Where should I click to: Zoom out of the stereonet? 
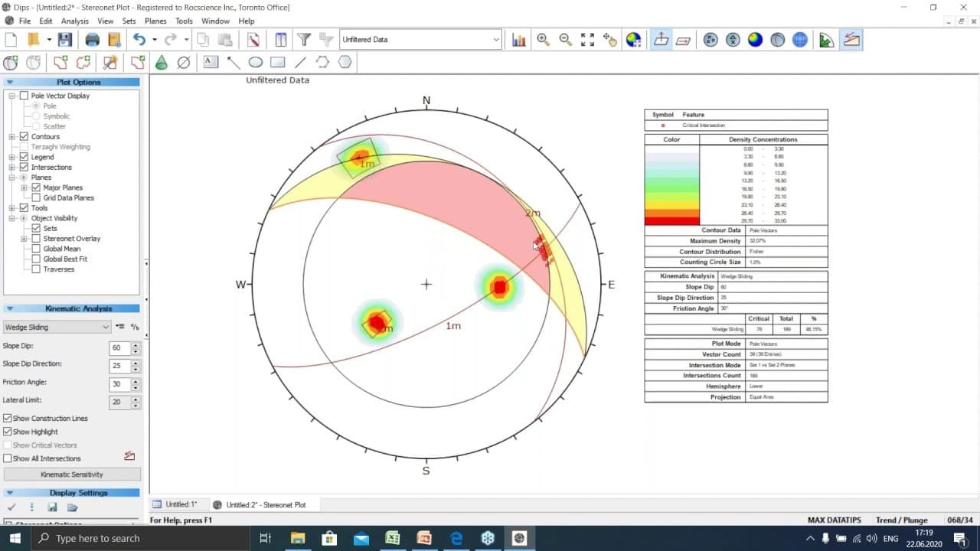(x=566, y=40)
